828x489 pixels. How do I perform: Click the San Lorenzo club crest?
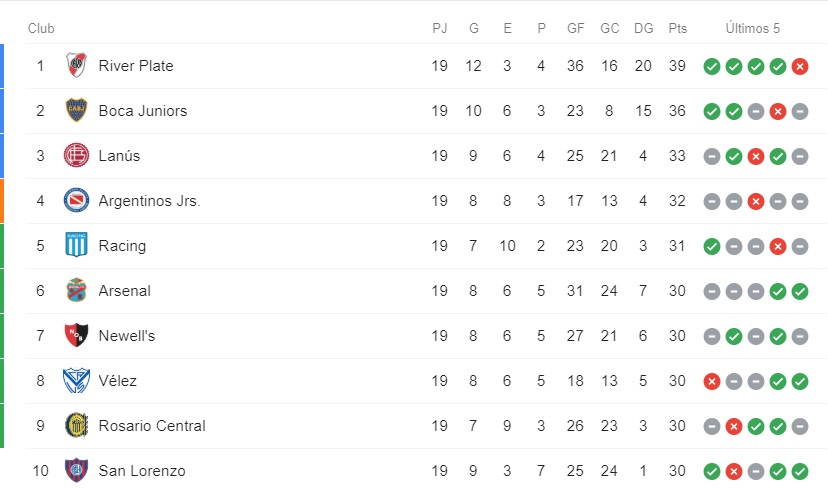coord(76,470)
